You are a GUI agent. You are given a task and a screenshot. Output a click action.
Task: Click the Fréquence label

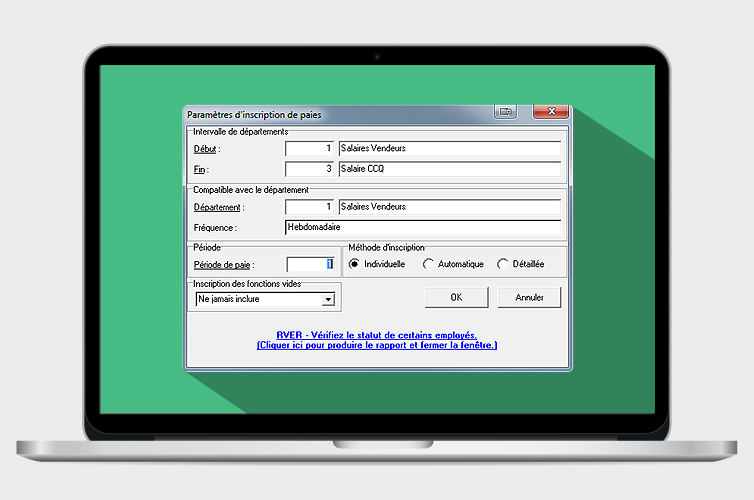point(215,228)
